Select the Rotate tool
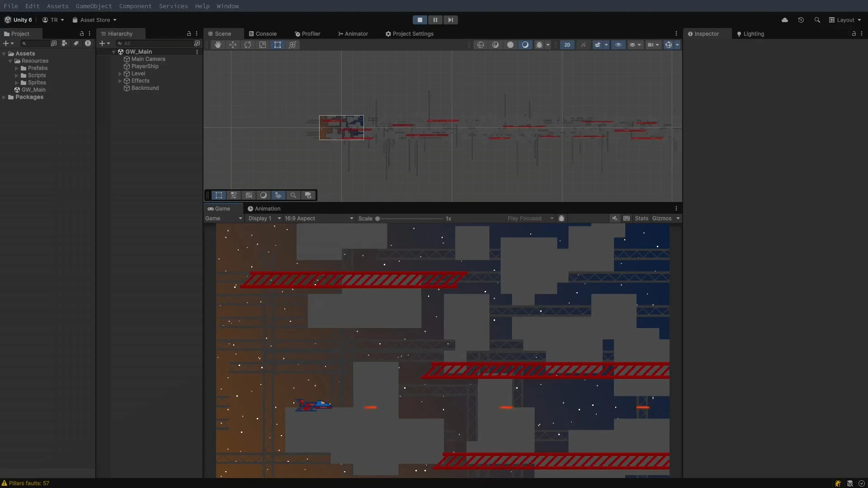The width and height of the screenshot is (868, 488). (x=248, y=45)
